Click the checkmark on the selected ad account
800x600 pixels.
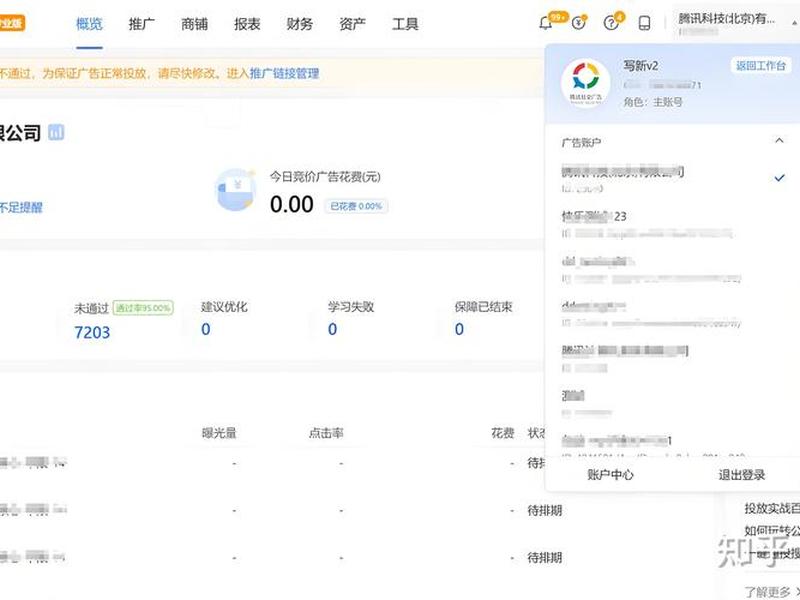779,178
